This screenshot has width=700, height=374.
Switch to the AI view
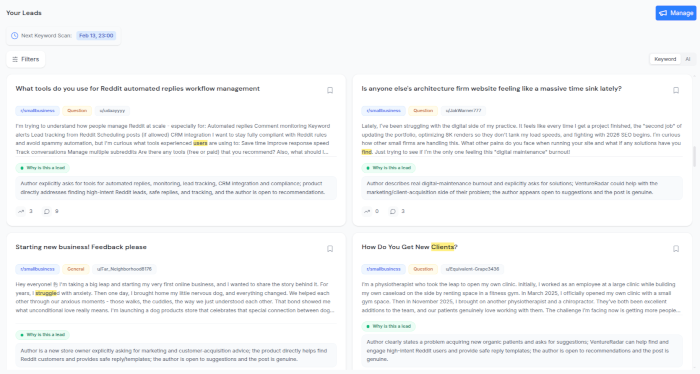pos(688,59)
